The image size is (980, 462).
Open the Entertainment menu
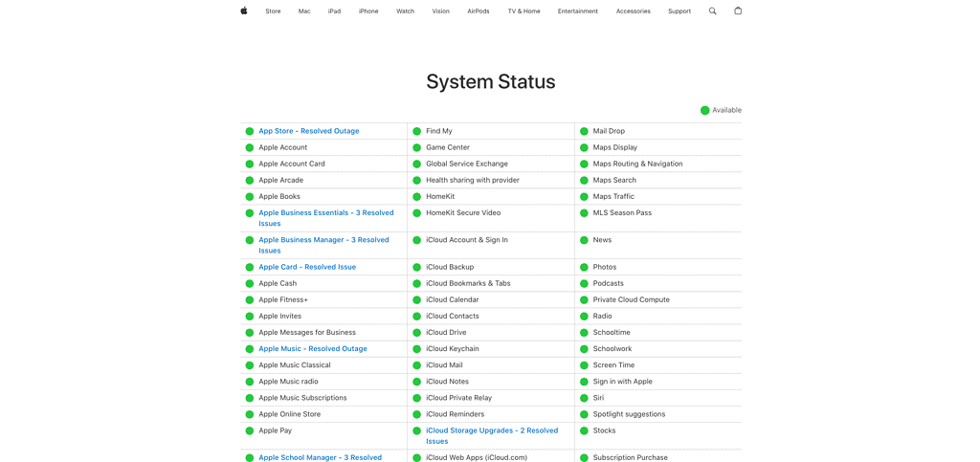tap(577, 11)
